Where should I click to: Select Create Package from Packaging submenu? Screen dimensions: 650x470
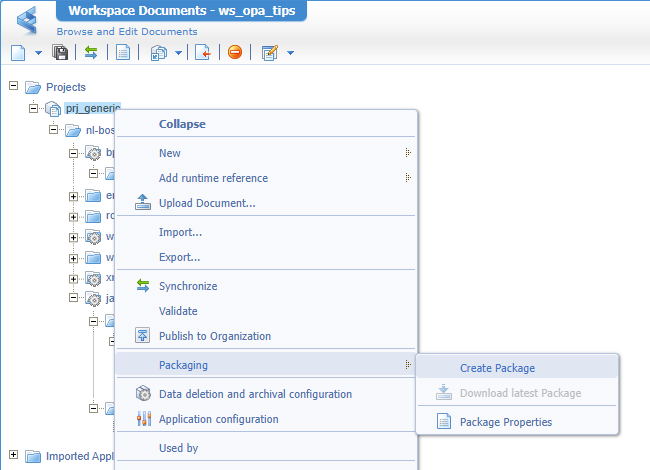(x=497, y=368)
